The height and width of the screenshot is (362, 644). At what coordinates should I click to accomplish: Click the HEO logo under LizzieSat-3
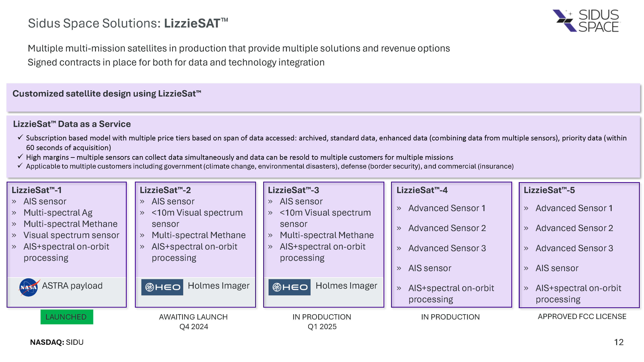pyautogui.click(x=289, y=287)
